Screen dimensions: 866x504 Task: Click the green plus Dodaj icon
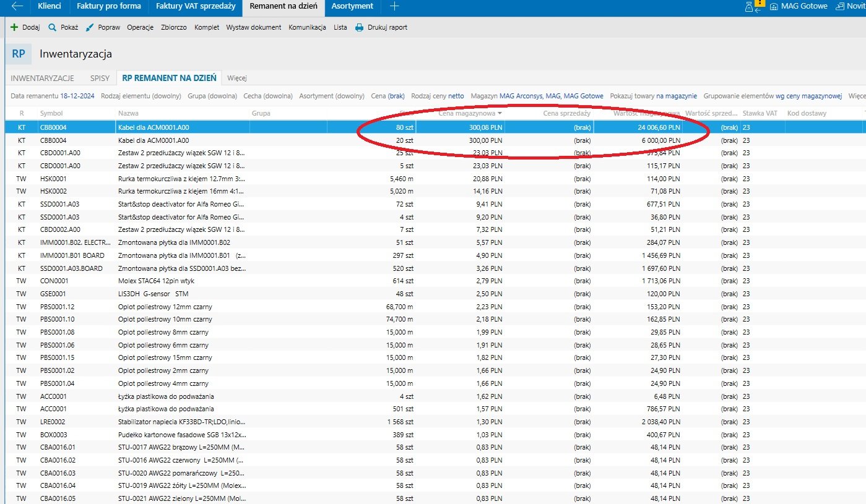14,27
